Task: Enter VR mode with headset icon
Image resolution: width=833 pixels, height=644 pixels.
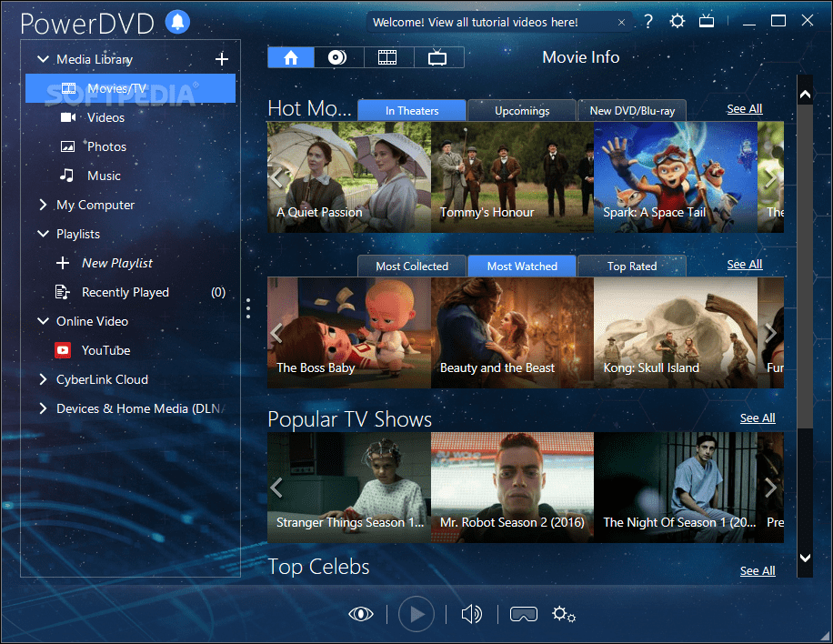Action: click(524, 614)
